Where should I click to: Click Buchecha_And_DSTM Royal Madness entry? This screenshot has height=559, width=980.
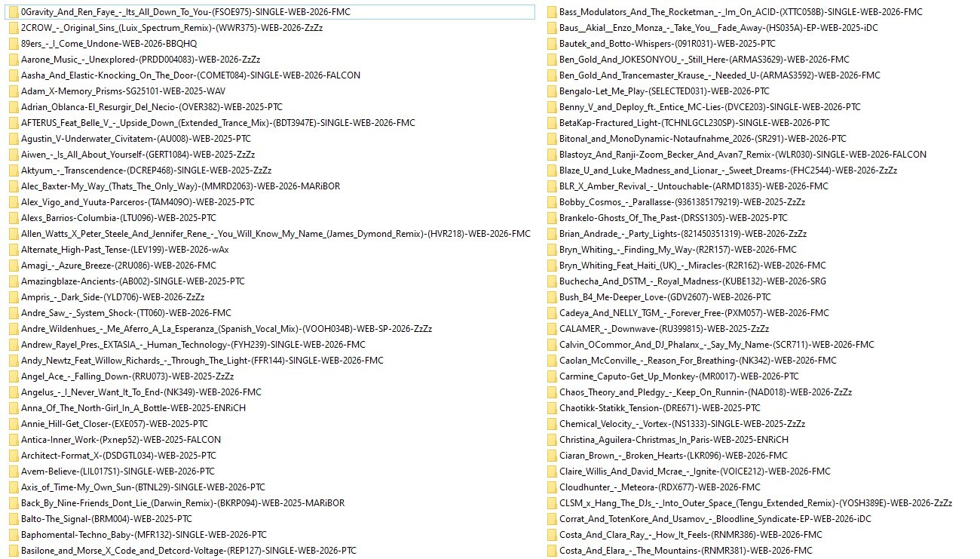[x=693, y=281]
